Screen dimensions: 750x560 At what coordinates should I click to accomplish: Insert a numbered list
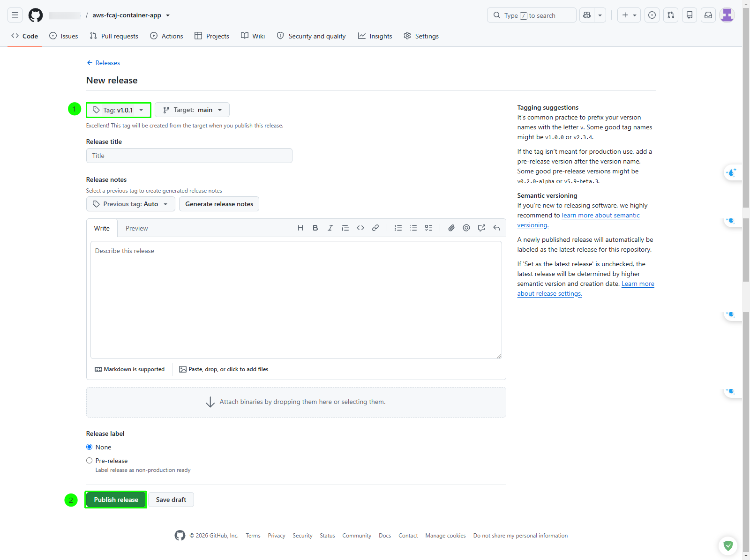[x=398, y=228]
